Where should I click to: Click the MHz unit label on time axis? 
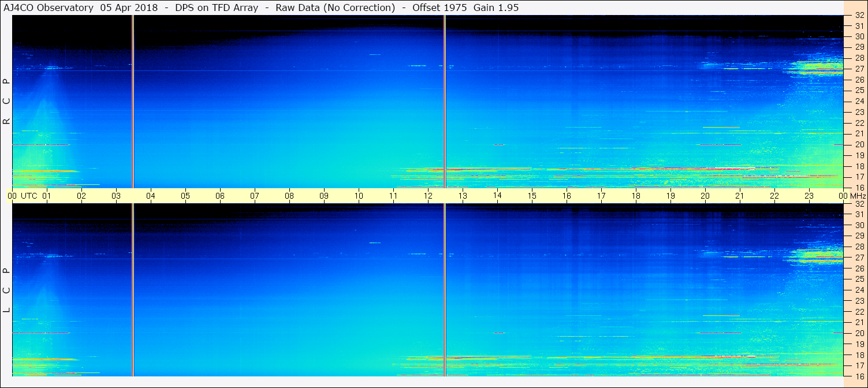coord(854,196)
